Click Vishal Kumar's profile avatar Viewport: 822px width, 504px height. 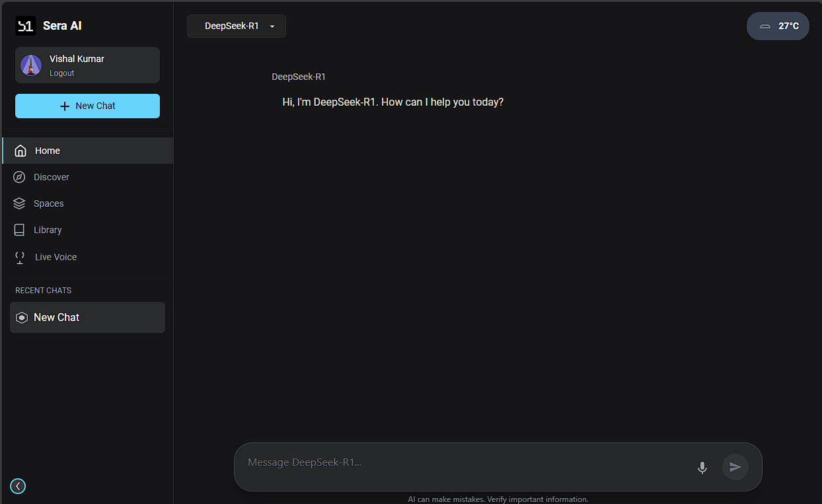(31, 65)
